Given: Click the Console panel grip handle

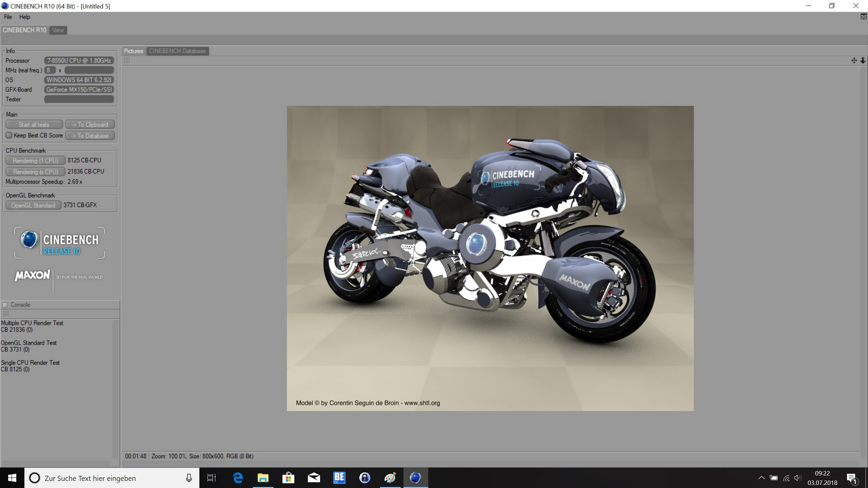Looking at the screenshot, I should click(6, 314).
